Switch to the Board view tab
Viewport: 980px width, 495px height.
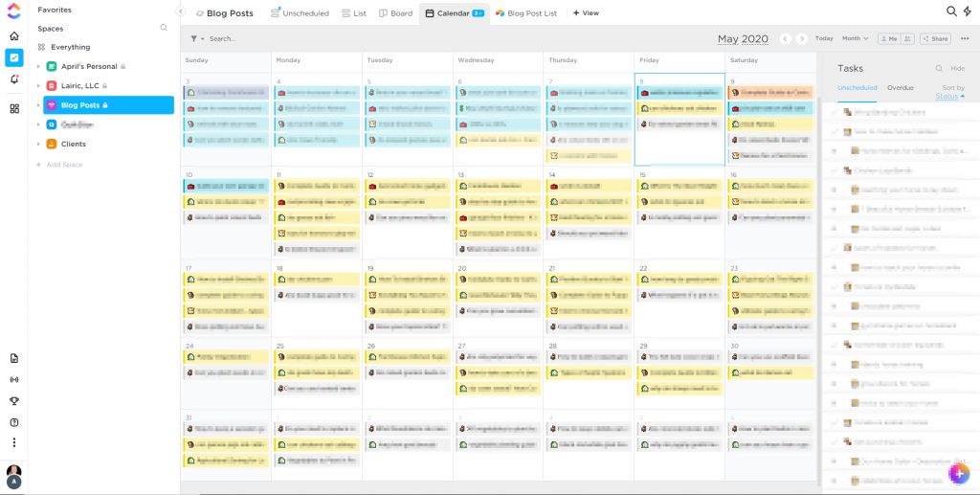(395, 13)
